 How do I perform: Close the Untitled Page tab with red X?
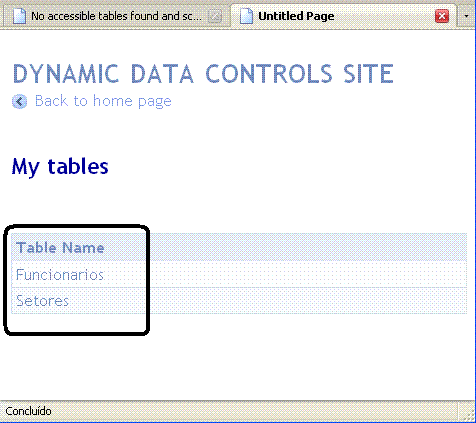442,16
